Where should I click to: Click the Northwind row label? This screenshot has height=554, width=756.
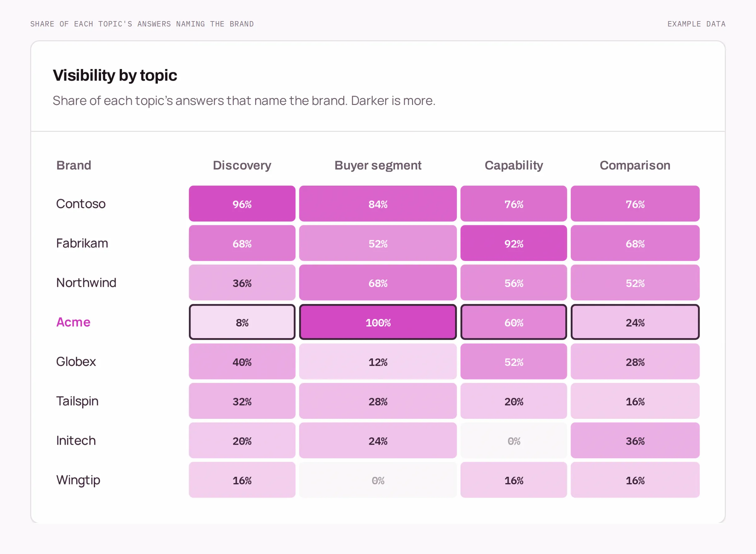click(86, 283)
